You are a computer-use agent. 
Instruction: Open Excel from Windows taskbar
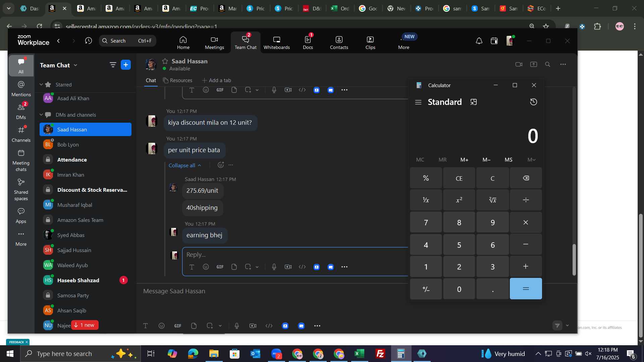(x=360, y=354)
